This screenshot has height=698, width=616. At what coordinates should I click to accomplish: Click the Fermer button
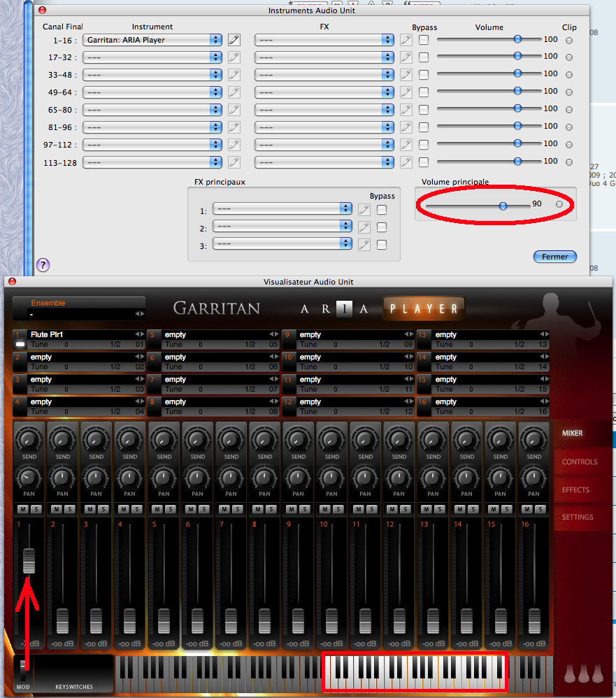tap(554, 257)
